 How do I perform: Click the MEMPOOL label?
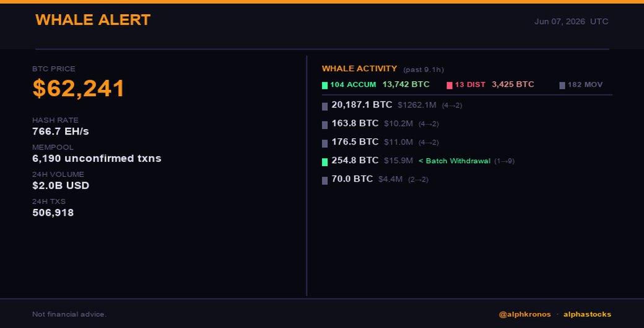[53, 147]
